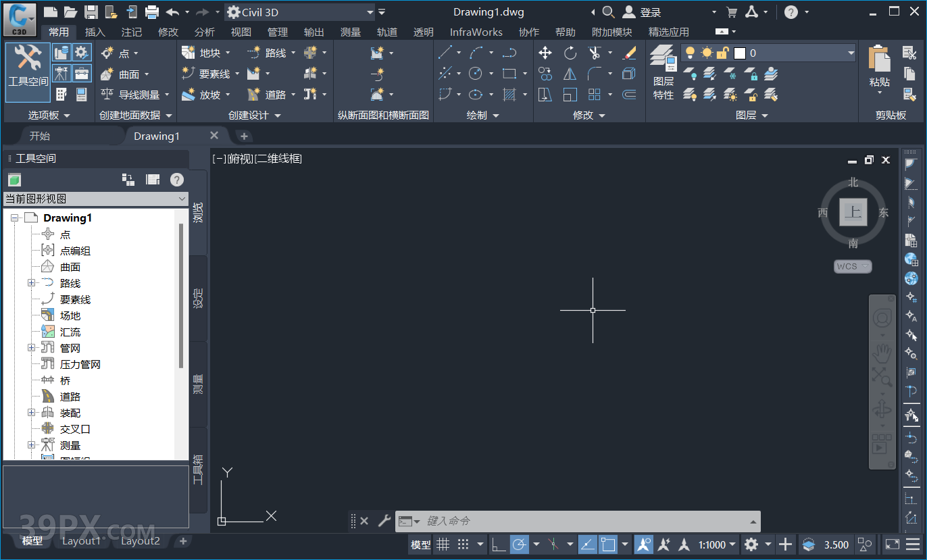Open the 注记 (Annotate) ribbon tab

click(132, 32)
